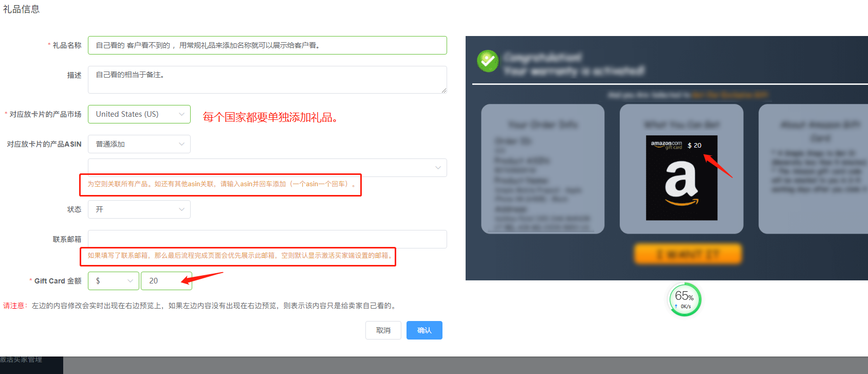This screenshot has height=374, width=868.
Task: Open the 普通添加 ASIN mode dropdown
Action: pos(139,144)
